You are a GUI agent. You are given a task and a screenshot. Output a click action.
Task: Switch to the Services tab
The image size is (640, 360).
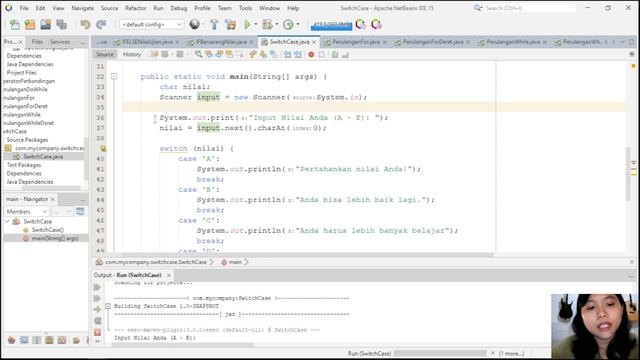[60, 42]
